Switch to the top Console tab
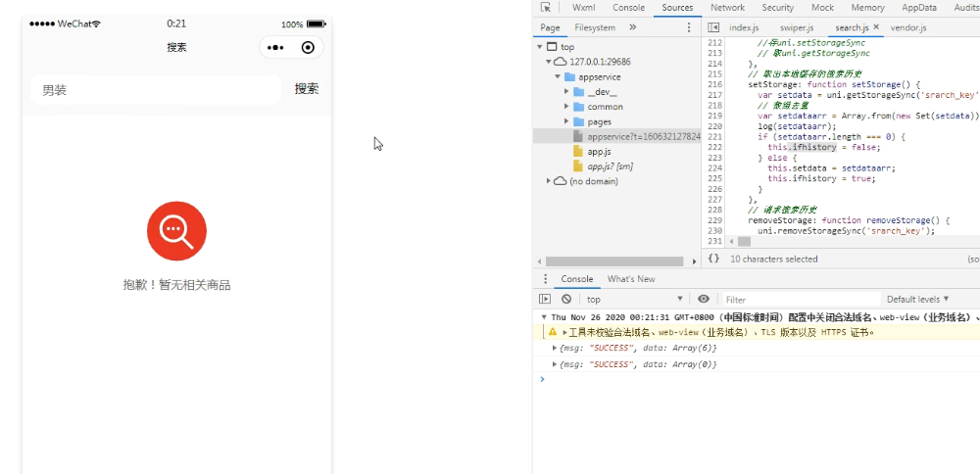Viewport: 980px width, 474px height. [628, 8]
